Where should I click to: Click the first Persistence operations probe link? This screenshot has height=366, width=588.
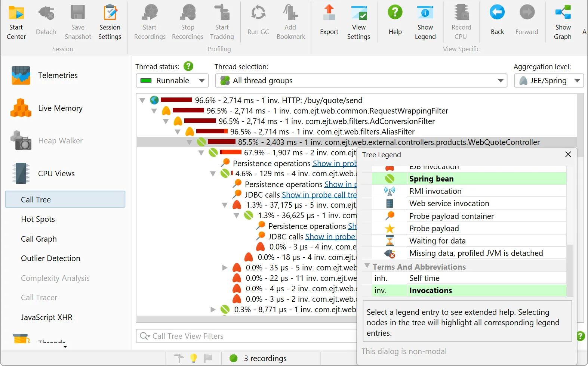[334, 164]
